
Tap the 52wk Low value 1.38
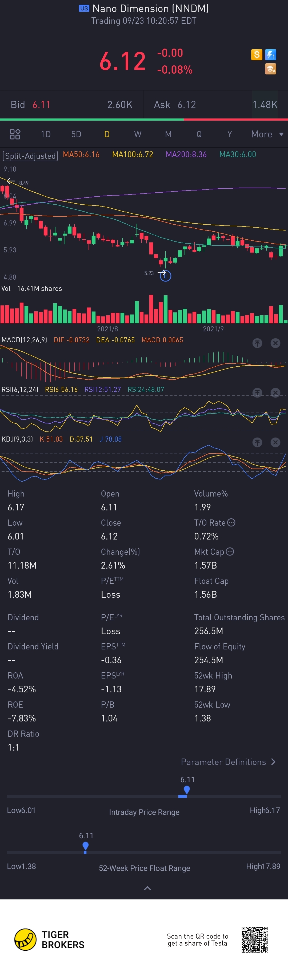click(x=203, y=718)
